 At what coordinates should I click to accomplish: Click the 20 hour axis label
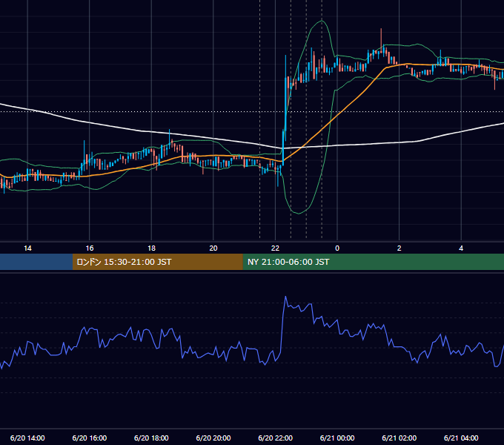click(x=213, y=248)
